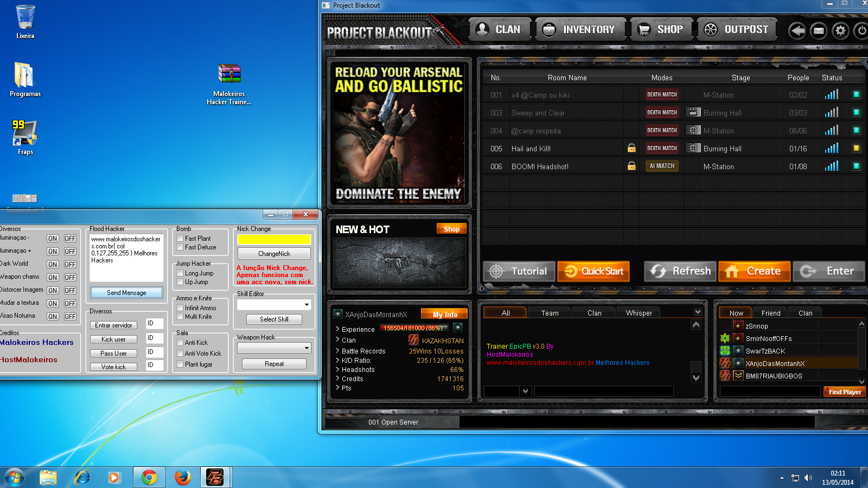Launch the Fraps desktop shortcut
The image size is (868, 488).
coord(25,138)
